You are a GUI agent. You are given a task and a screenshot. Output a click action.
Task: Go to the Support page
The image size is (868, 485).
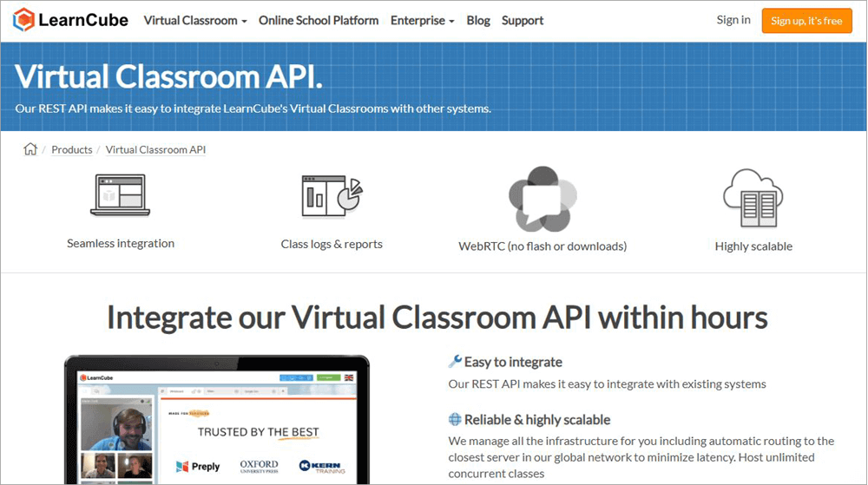click(x=523, y=20)
